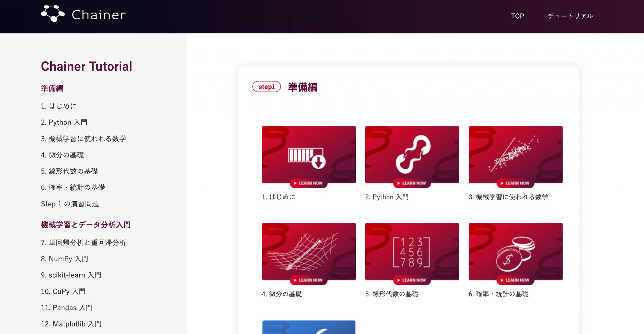Open sidebar item 9. scikit-learn 入門

[x=71, y=275]
